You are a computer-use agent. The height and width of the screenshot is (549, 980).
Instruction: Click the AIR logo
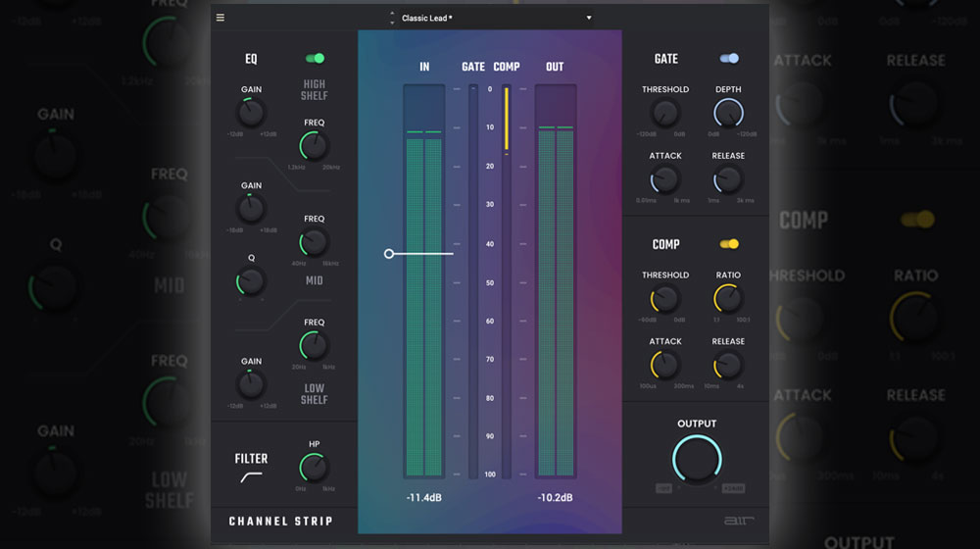[x=739, y=521]
